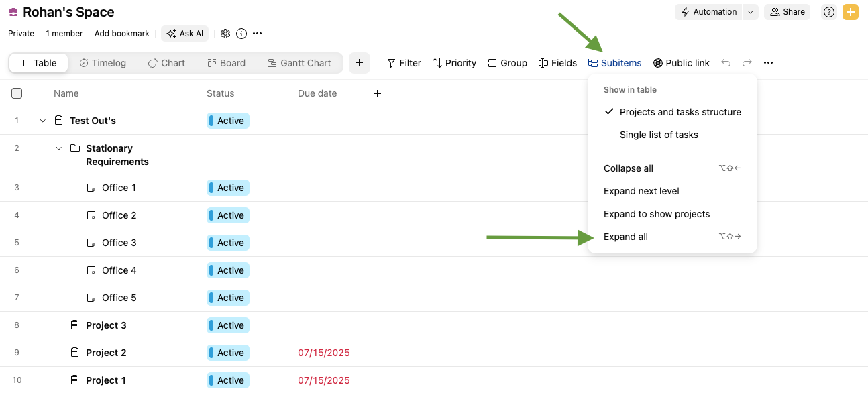Collapse the Stationary Requirements folder
The height and width of the screenshot is (395, 868).
pos(59,148)
